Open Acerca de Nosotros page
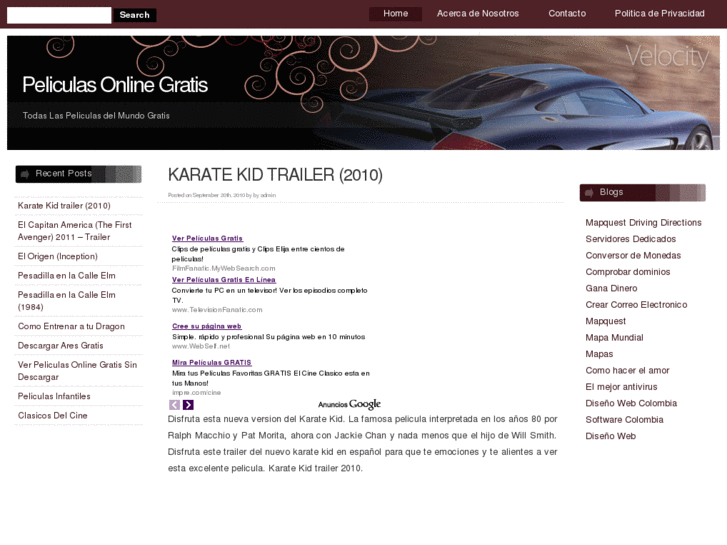 pos(478,13)
